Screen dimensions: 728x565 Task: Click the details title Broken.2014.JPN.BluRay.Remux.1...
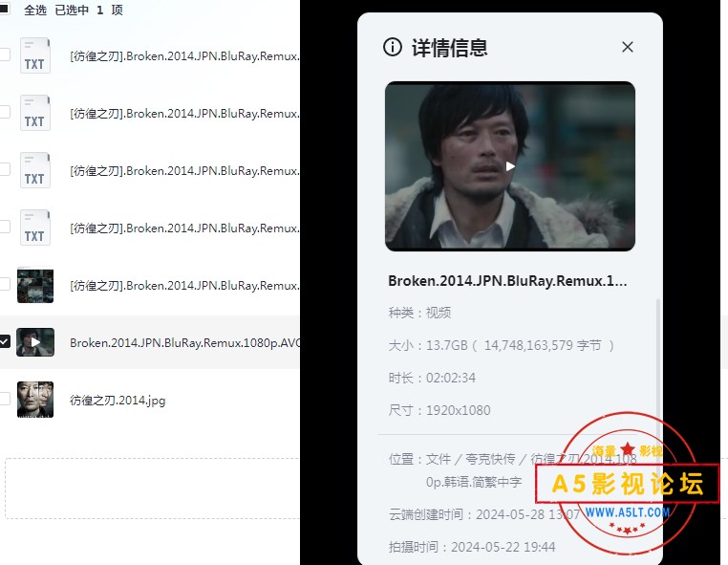pos(507,281)
